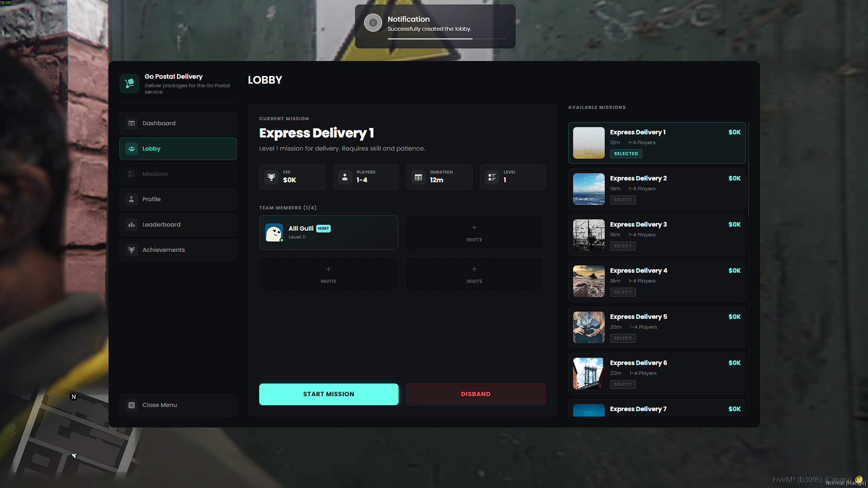
Task: Invite a player to the bottom-left slot
Action: tap(328, 274)
